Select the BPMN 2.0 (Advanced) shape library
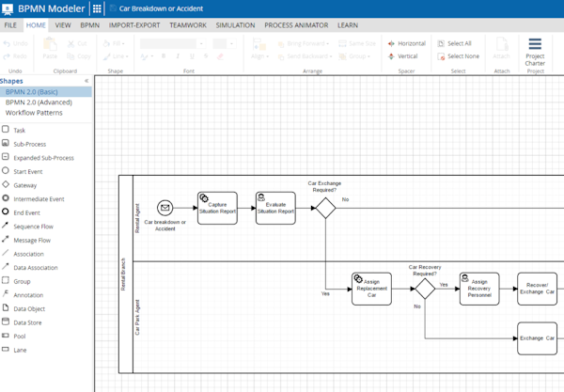This screenshot has height=392, width=564. click(x=39, y=102)
